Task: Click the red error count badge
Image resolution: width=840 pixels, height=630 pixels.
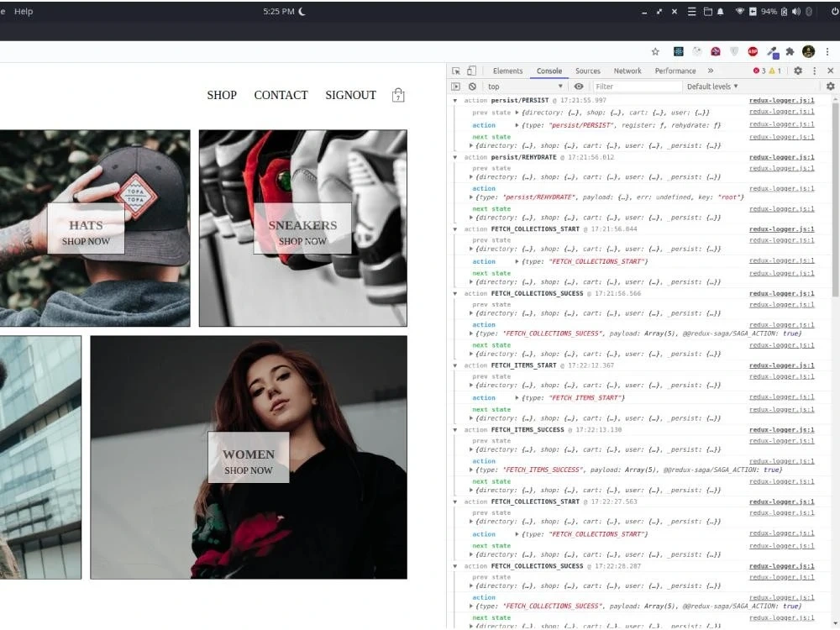Action: 759,71
